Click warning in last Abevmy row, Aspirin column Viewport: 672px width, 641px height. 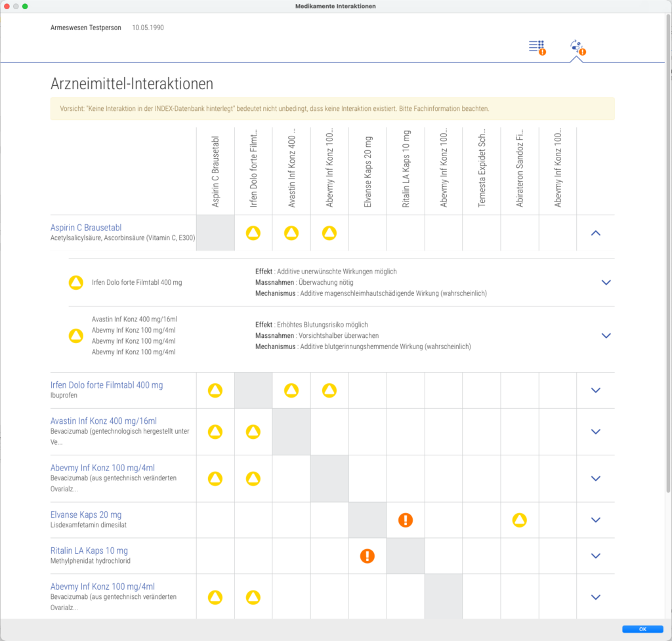pyautogui.click(x=215, y=597)
